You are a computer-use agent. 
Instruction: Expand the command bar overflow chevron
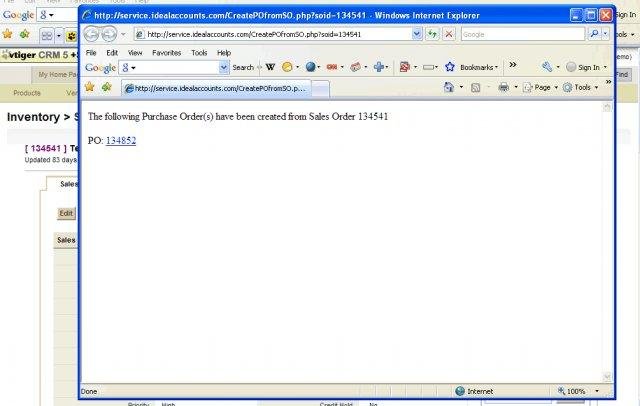coord(608,82)
